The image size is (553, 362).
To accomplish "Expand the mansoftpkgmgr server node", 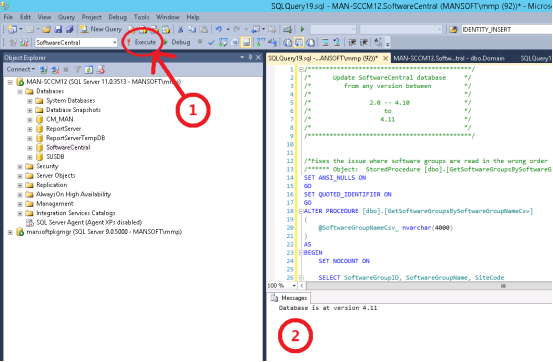I will [10, 232].
